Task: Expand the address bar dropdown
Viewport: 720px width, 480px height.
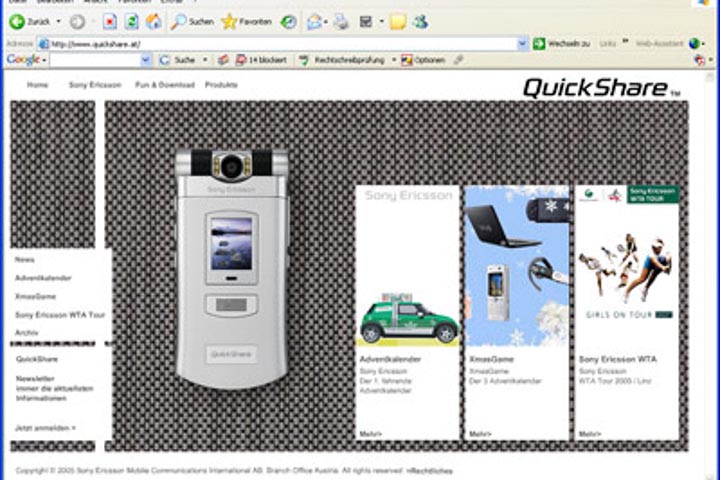Action: point(523,44)
